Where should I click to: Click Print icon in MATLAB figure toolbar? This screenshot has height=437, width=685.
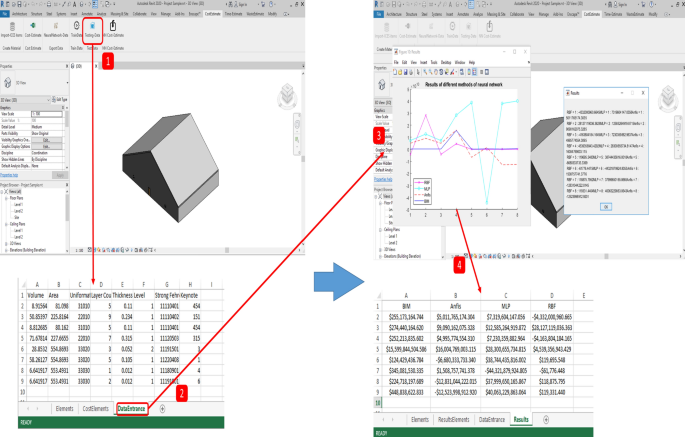click(x=411, y=72)
